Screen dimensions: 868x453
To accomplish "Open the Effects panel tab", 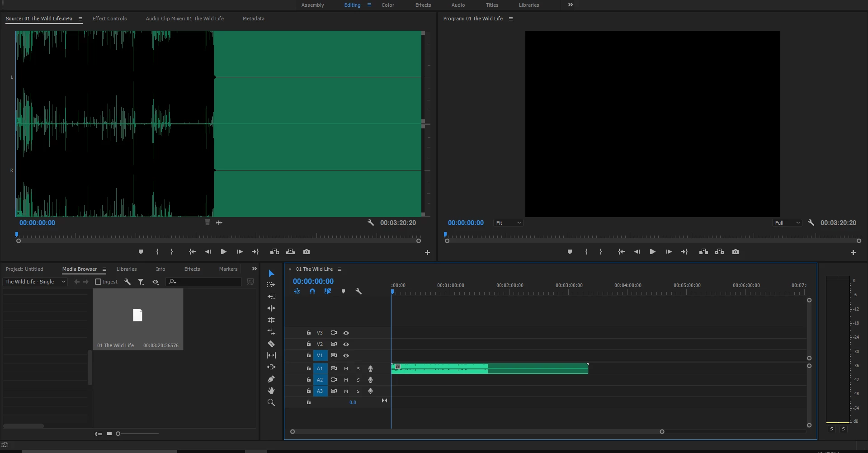I will pos(192,269).
